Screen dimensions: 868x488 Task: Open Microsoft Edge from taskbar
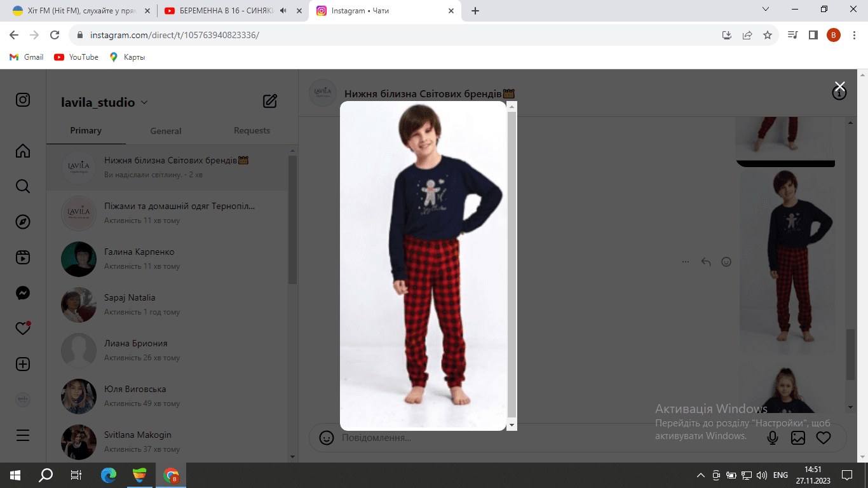[109, 475]
